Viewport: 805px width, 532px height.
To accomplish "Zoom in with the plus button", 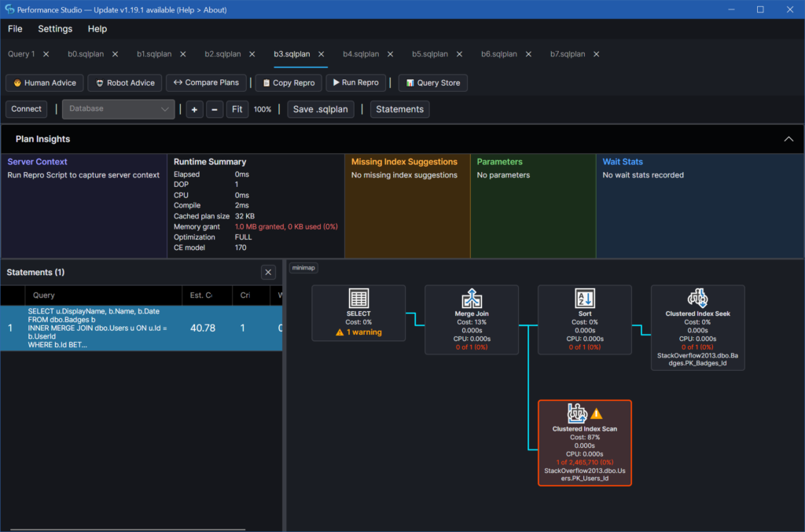I will tap(194, 109).
